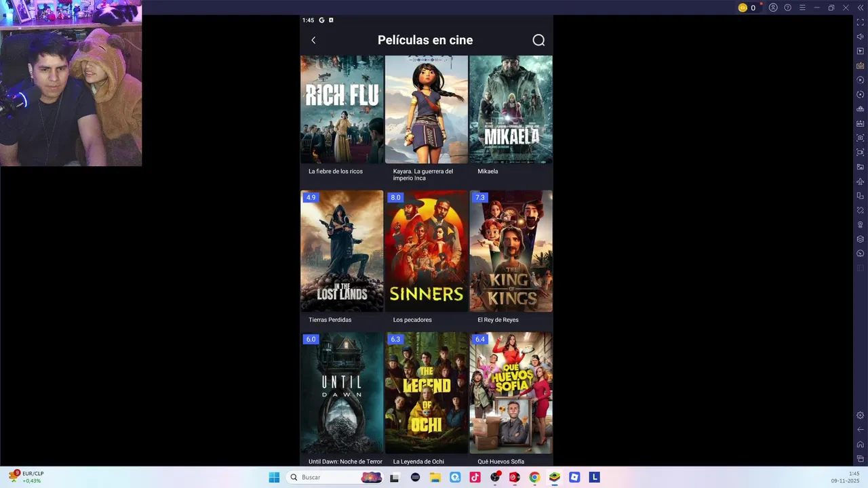Open search with the magnifier icon in the app header

[538, 40]
